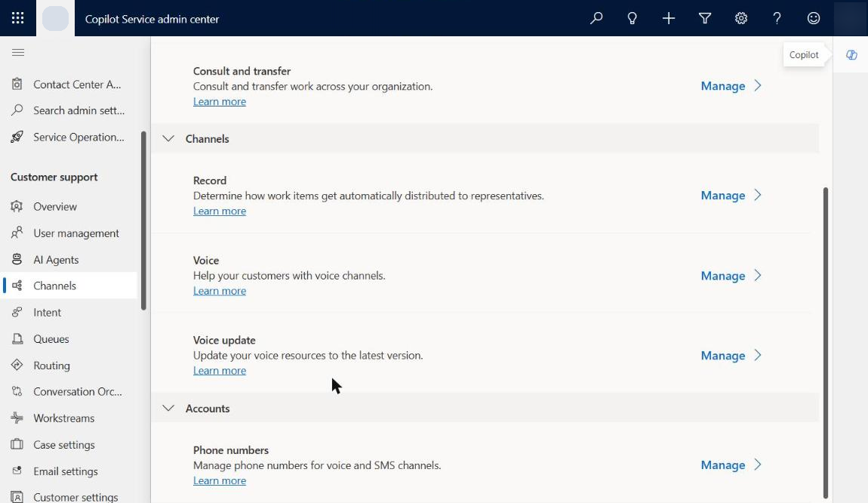Click the Queues sidebar icon

tap(17, 338)
